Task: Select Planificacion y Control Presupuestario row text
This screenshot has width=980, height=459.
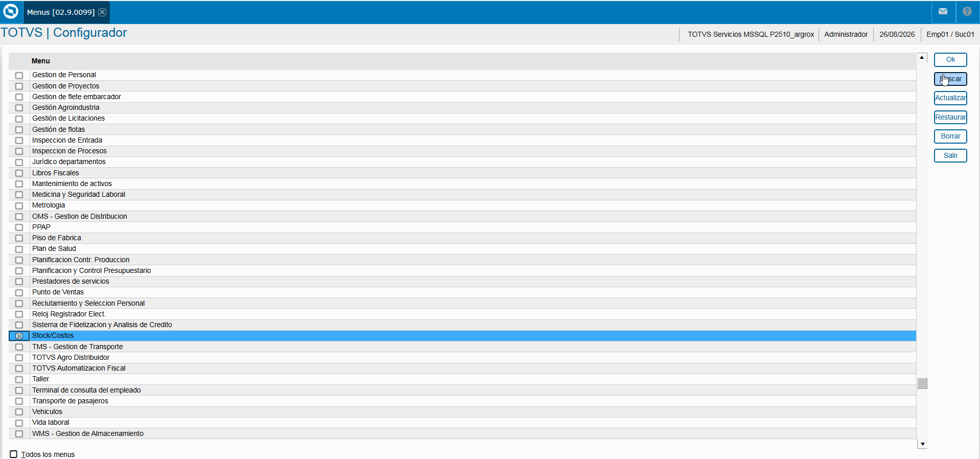Action: (x=91, y=270)
